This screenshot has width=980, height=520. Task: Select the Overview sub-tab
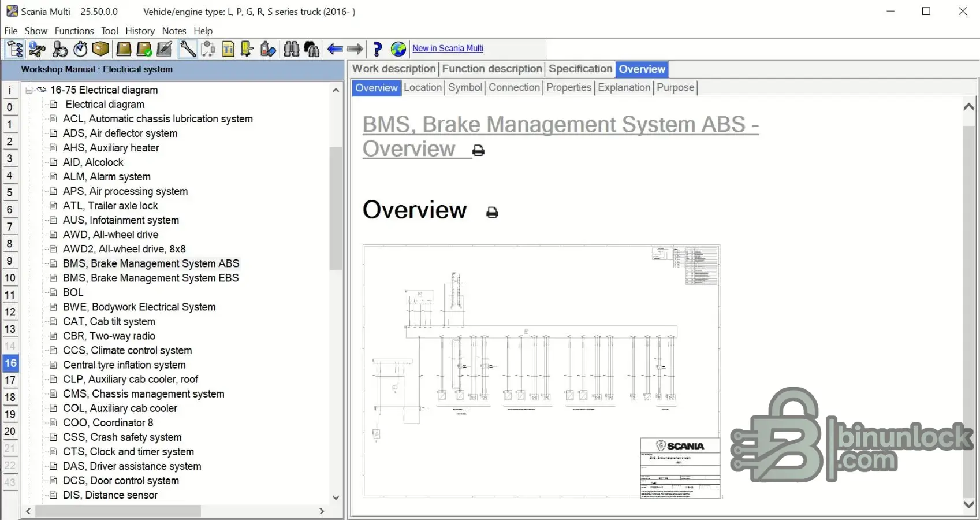(377, 88)
